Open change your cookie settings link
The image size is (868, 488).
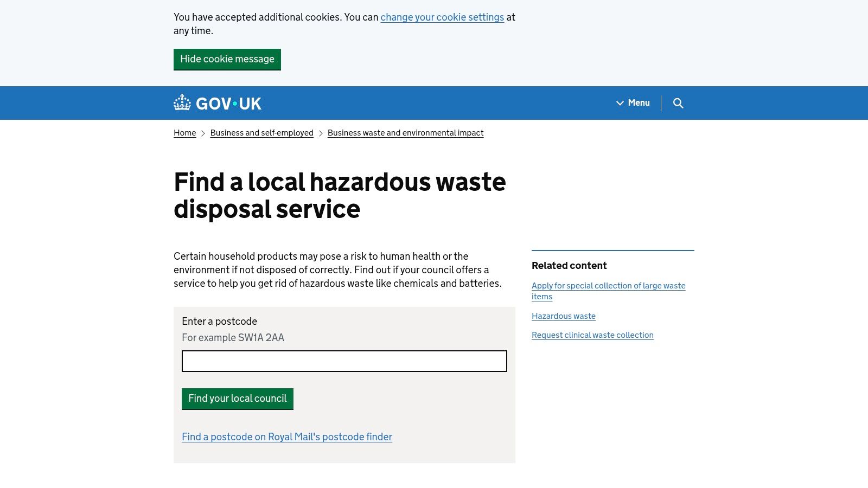point(442,17)
